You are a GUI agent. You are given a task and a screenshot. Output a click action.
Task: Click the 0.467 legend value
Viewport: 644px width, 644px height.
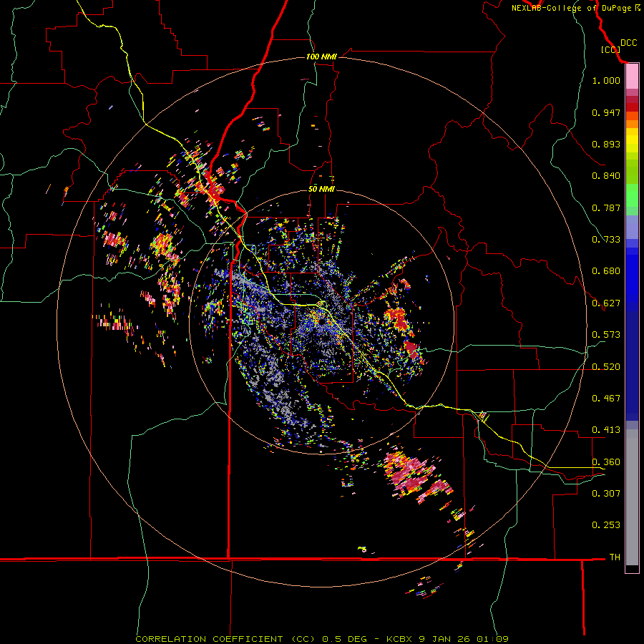pos(606,399)
